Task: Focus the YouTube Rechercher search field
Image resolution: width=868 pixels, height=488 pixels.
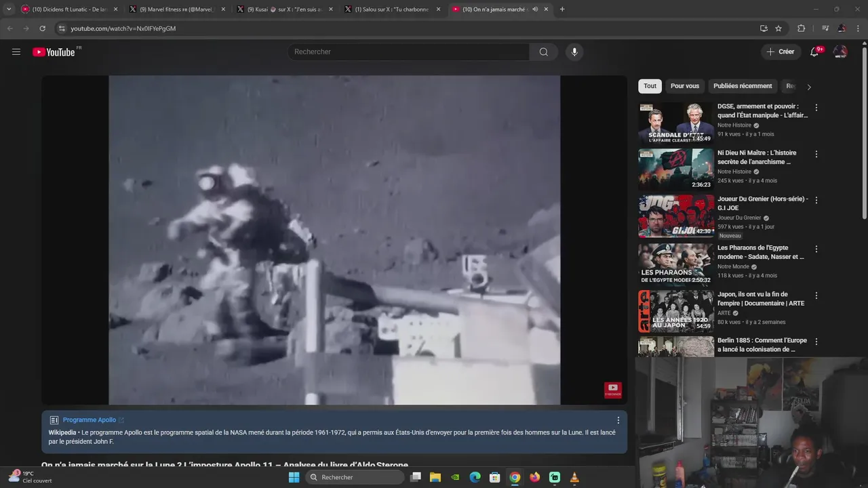Action: [408, 52]
